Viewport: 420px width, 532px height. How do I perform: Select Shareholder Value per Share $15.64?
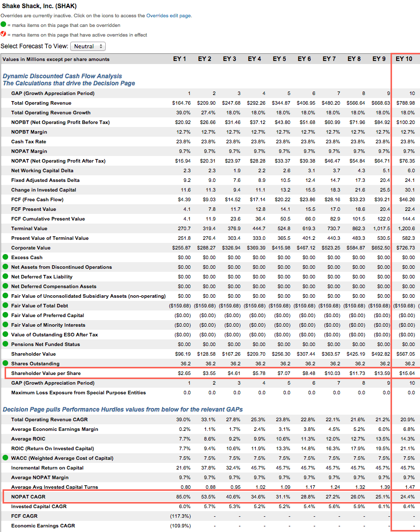(407, 373)
